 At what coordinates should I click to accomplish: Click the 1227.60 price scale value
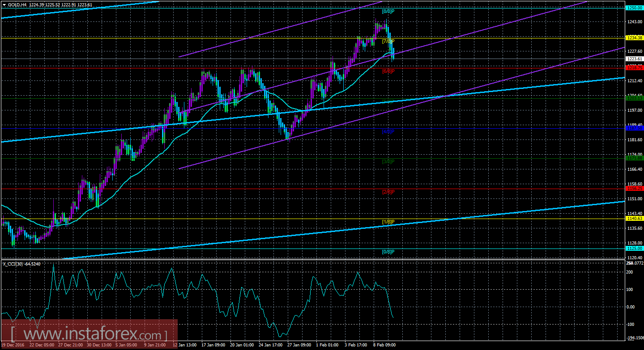[x=635, y=51]
